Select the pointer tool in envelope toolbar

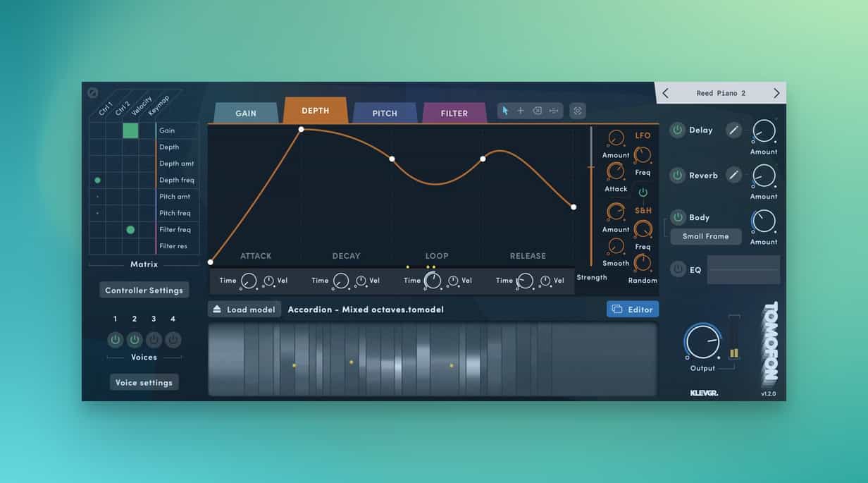[505, 111]
